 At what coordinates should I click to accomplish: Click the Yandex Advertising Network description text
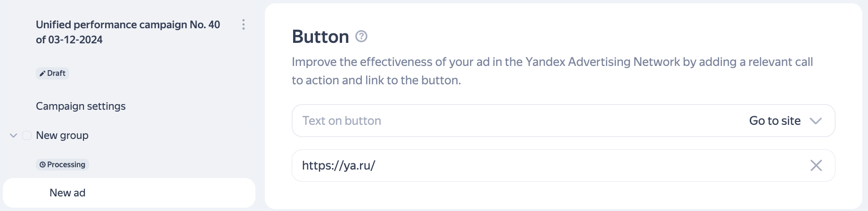tap(552, 71)
